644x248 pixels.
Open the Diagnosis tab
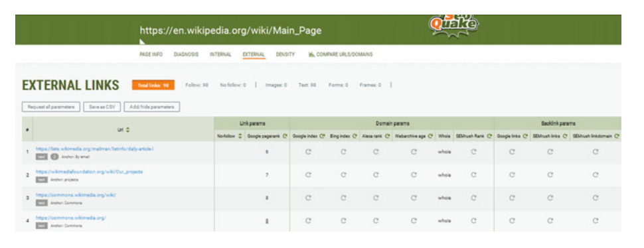186,54
